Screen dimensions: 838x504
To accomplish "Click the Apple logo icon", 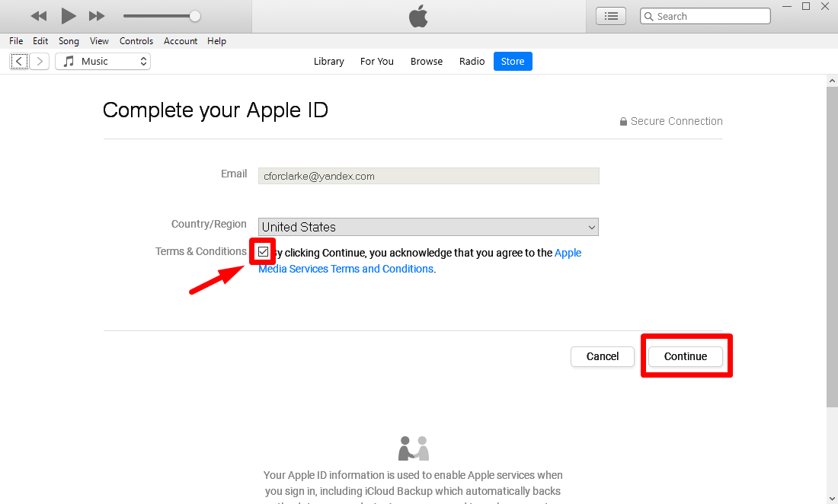I will [418, 16].
